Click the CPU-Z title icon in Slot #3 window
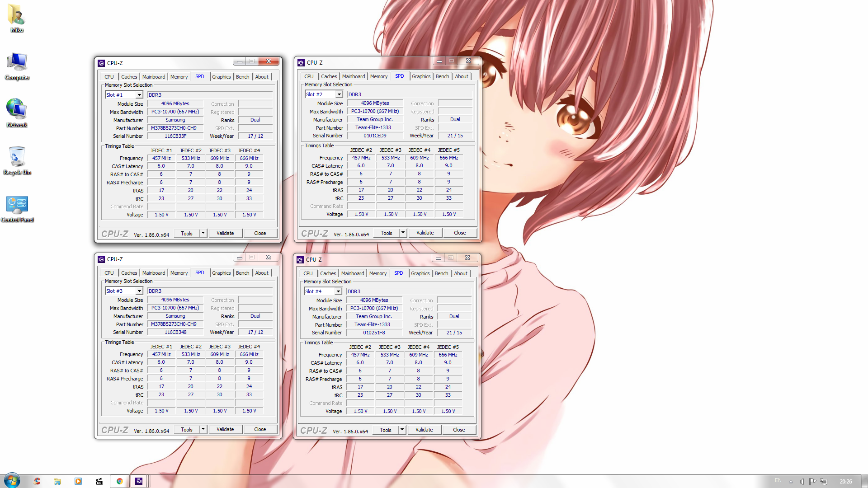The height and width of the screenshot is (488, 868). coord(101,259)
